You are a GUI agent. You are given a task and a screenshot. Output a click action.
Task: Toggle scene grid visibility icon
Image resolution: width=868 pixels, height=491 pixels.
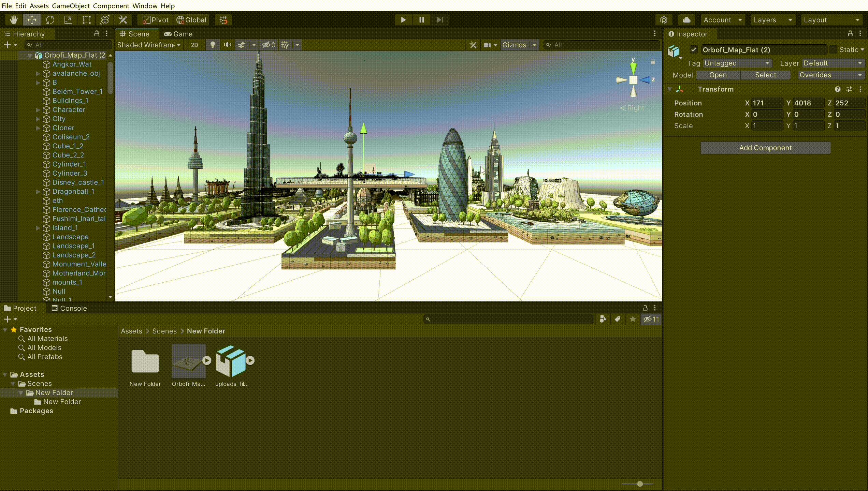(x=285, y=45)
